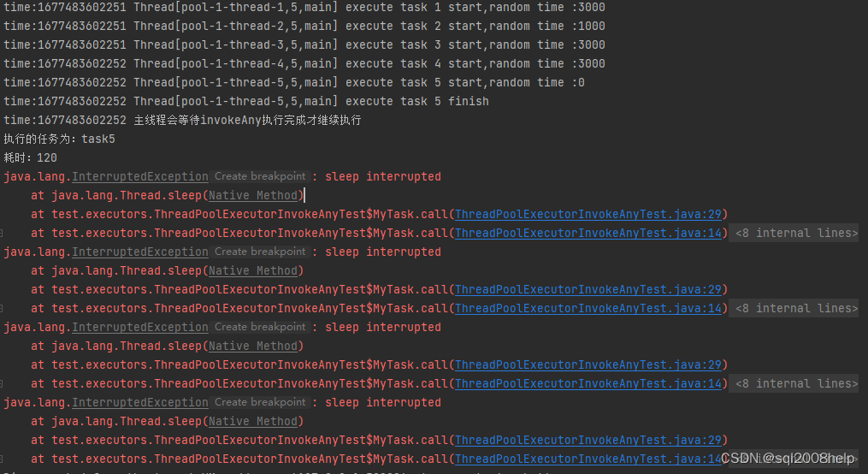Open InterruptedException link in second stack trace
This screenshot has width=868, height=474.
[140, 252]
